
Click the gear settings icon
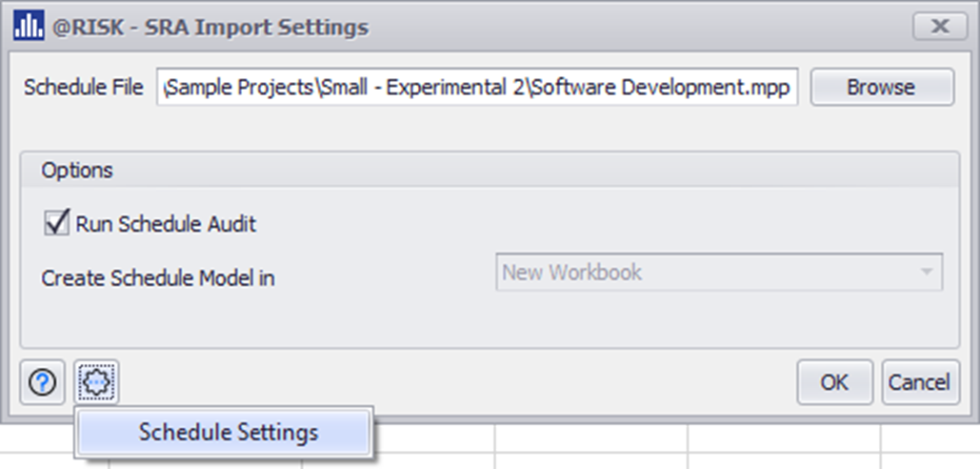click(x=98, y=382)
